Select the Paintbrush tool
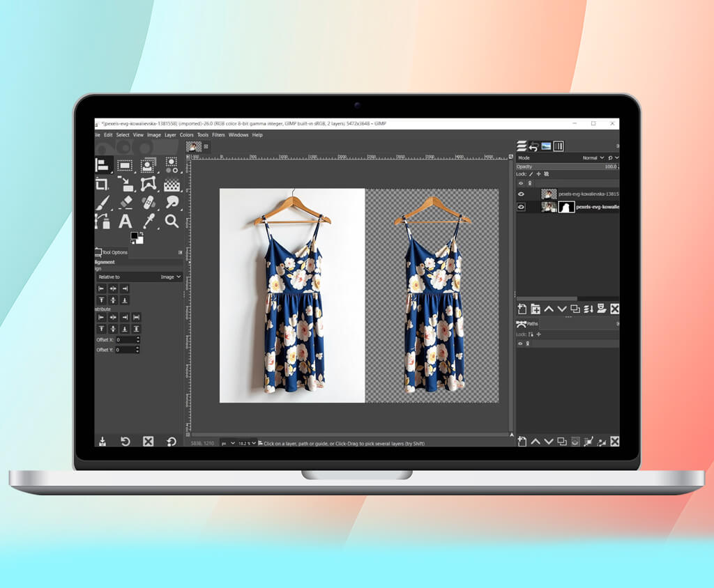714x588 pixels. coord(102,203)
